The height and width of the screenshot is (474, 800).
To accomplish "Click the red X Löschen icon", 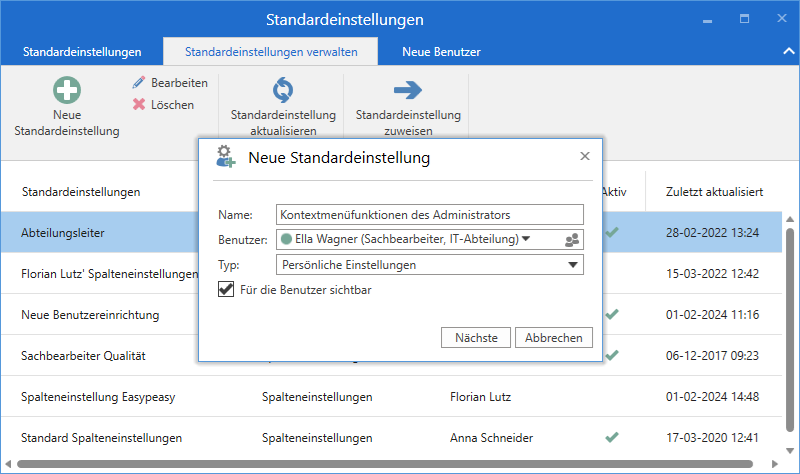I will 139,104.
